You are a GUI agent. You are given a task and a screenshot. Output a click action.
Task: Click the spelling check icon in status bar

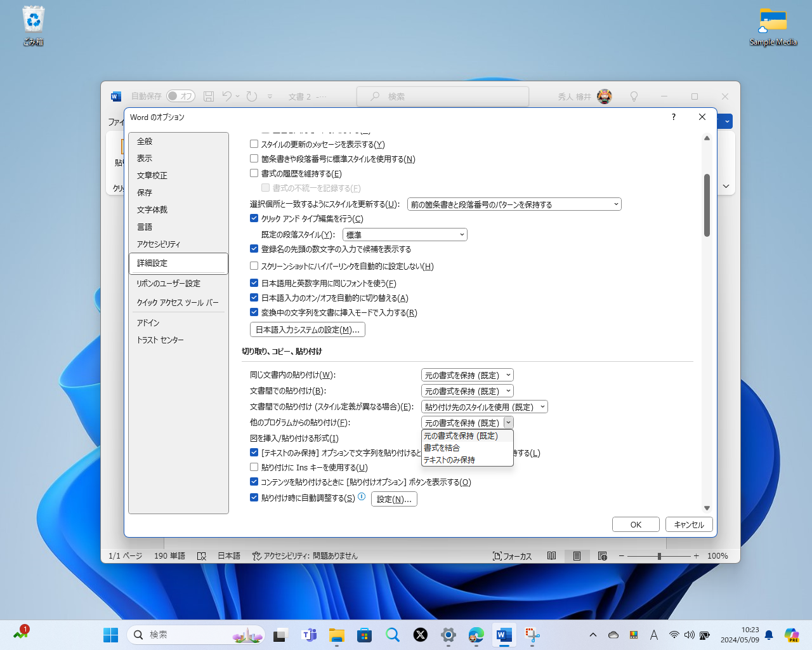[x=202, y=556]
